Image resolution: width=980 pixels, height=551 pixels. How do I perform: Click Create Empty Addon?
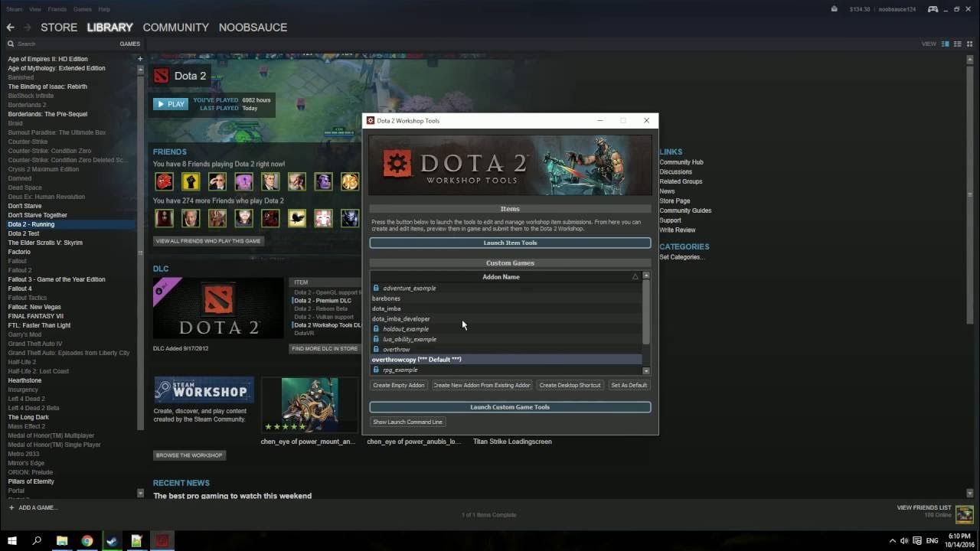399,385
